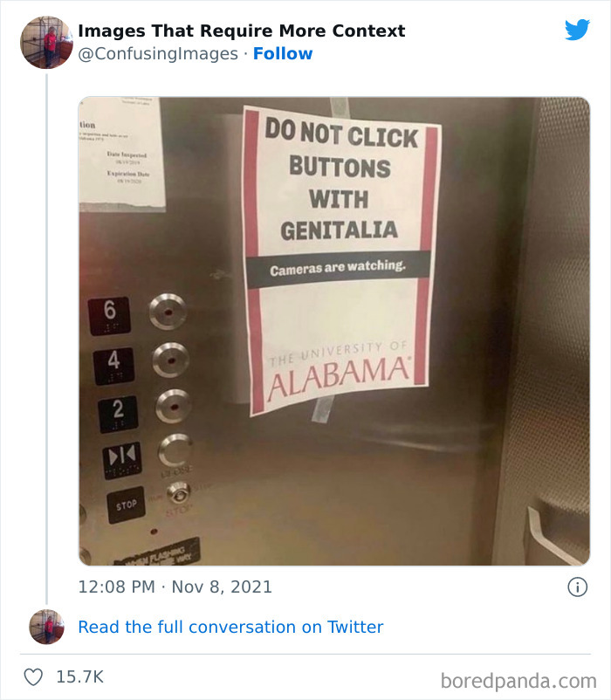Click the round silver button next to 2

(174, 406)
